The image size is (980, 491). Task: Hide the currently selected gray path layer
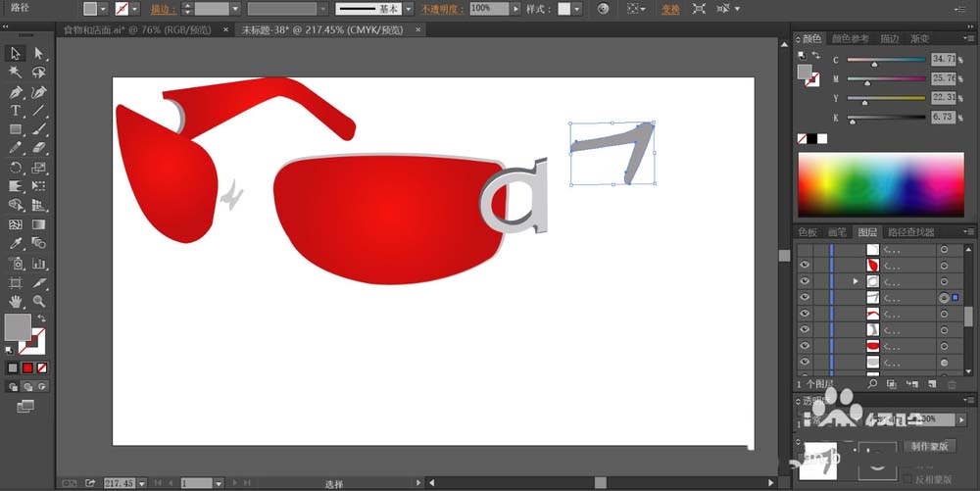point(805,297)
